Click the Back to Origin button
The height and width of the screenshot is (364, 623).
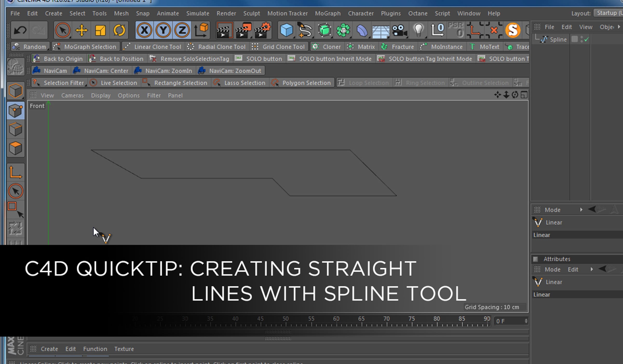point(58,59)
